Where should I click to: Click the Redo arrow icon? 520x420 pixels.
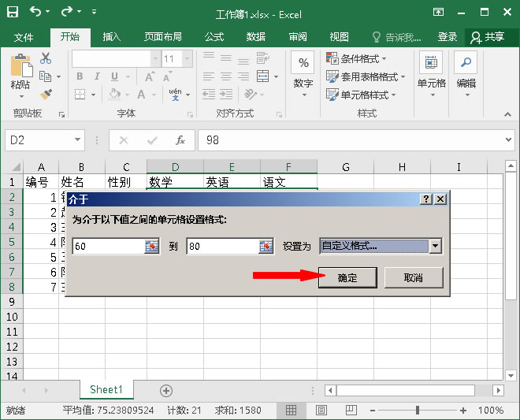(67, 12)
